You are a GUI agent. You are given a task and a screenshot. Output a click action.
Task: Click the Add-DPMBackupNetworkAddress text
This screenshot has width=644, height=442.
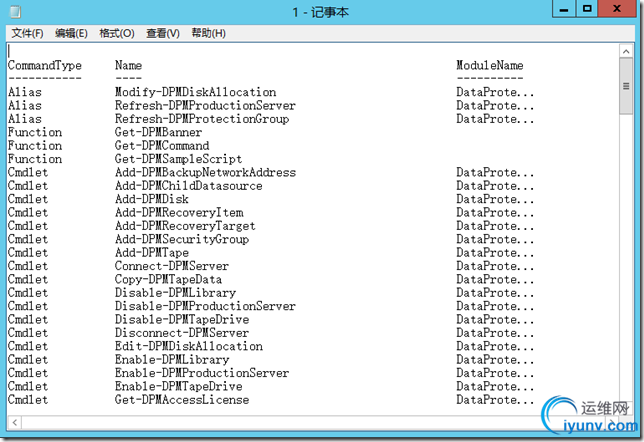205,173
